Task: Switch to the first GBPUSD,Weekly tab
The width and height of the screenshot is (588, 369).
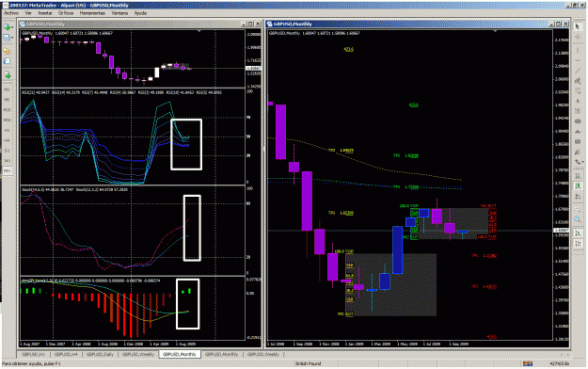Action: point(138,354)
